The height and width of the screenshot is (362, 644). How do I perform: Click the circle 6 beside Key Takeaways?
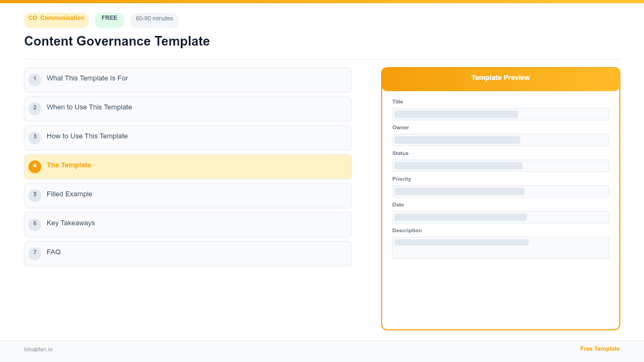click(x=35, y=224)
